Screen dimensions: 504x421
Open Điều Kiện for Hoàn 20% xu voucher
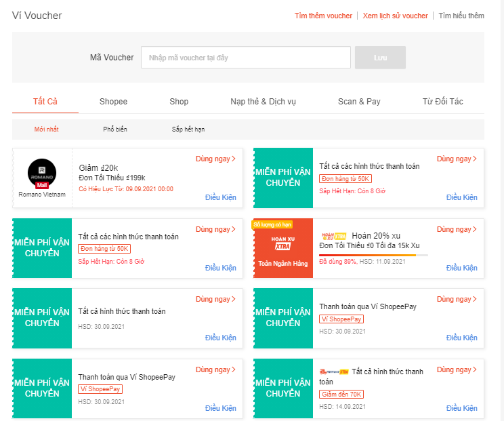click(x=461, y=268)
